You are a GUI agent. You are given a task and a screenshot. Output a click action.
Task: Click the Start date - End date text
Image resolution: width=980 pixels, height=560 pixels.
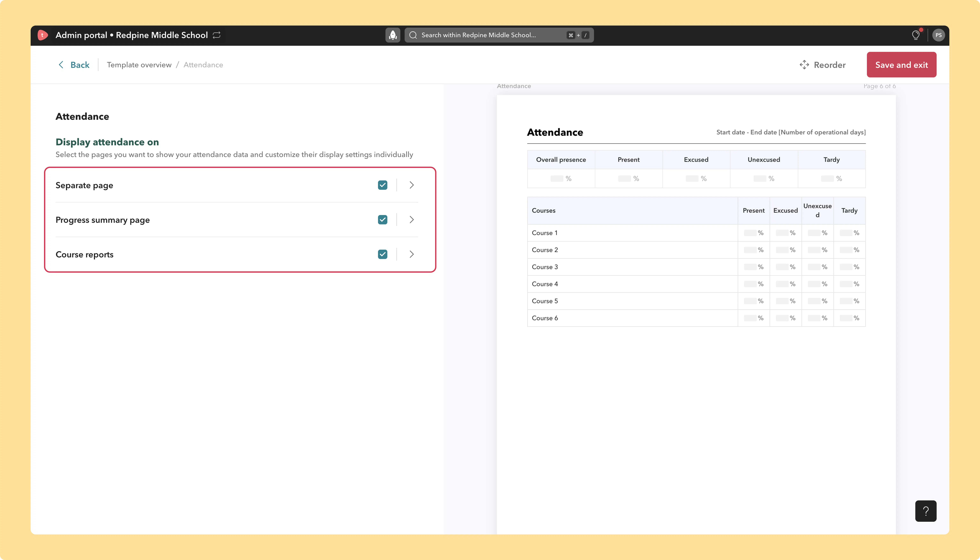(x=791, y=132)
